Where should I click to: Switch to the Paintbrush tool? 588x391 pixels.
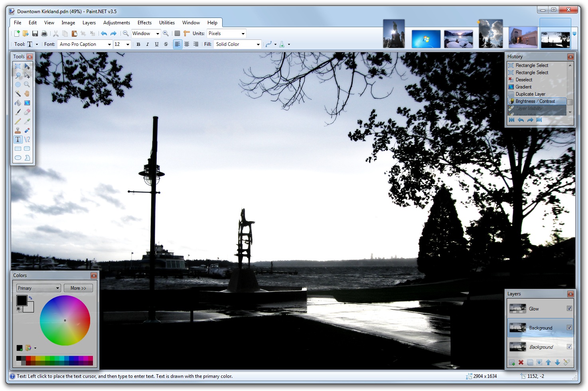[x=18, y=112]
